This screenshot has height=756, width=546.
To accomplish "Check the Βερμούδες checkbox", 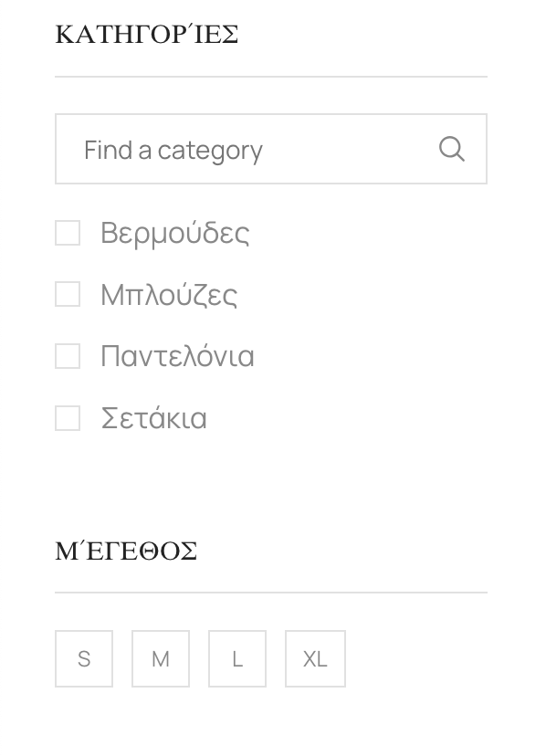I will tap(68, 233).
